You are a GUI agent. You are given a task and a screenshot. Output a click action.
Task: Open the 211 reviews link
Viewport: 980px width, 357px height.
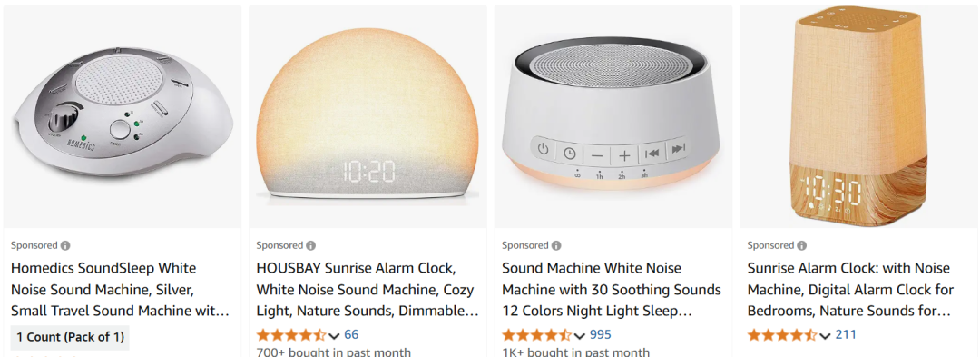point(846,335)
